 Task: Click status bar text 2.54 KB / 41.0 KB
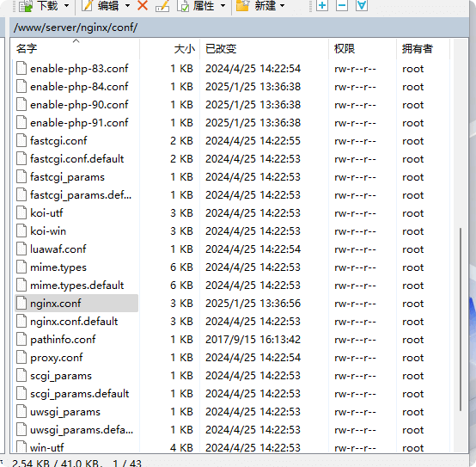point(55,463)
